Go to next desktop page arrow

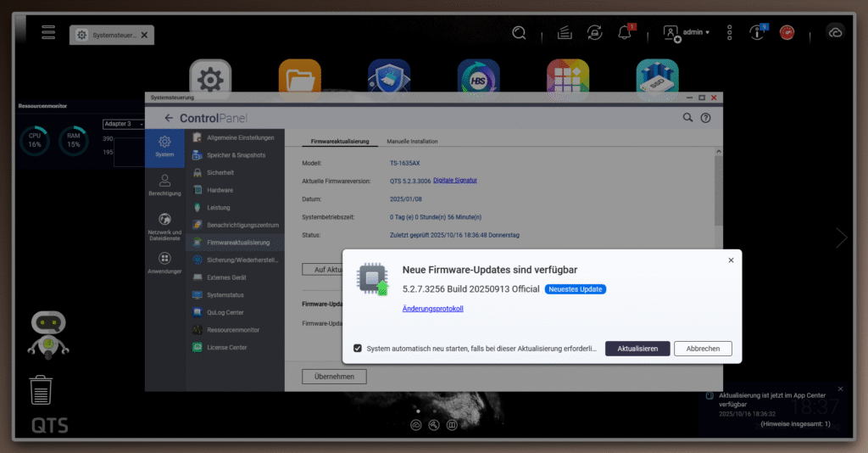point(841,238)
